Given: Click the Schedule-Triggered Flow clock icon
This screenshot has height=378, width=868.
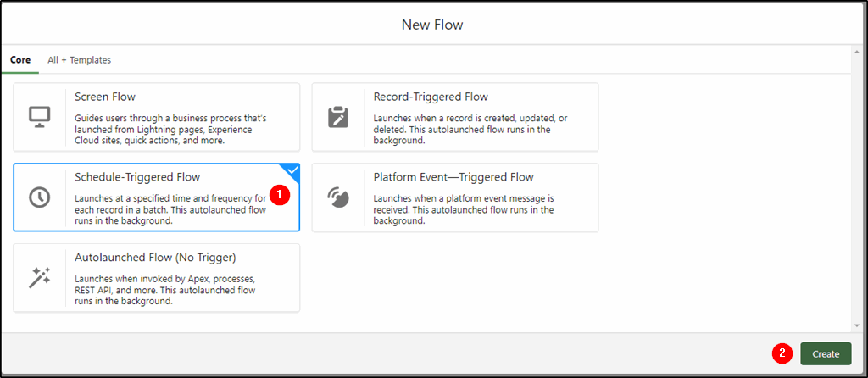Looking at the screenshot, I should click(x=39, y=197).
